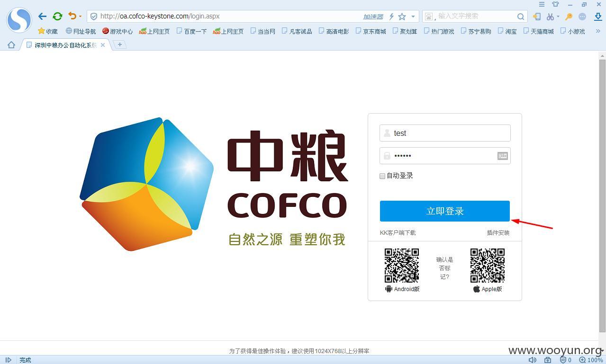Open the first 上网主页 bookmark
Screen dimensions: 606x364
[154, 31]
